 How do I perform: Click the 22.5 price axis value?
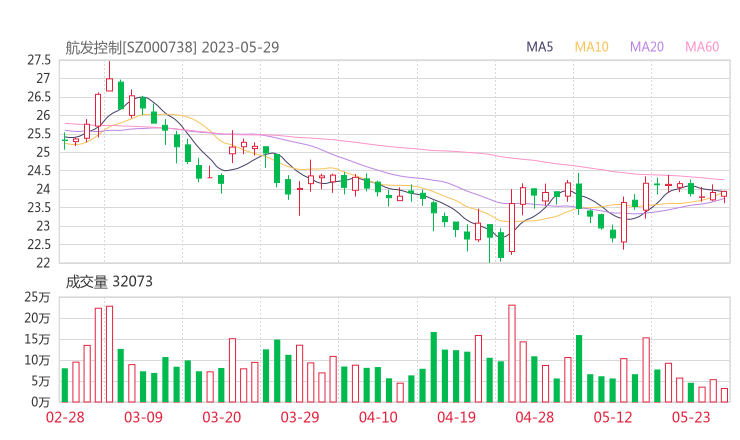pyautogui.click(x=39, y=244)
